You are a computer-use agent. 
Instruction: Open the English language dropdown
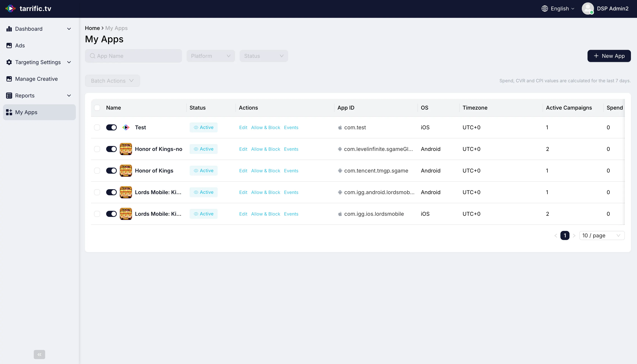pos(558,9)
